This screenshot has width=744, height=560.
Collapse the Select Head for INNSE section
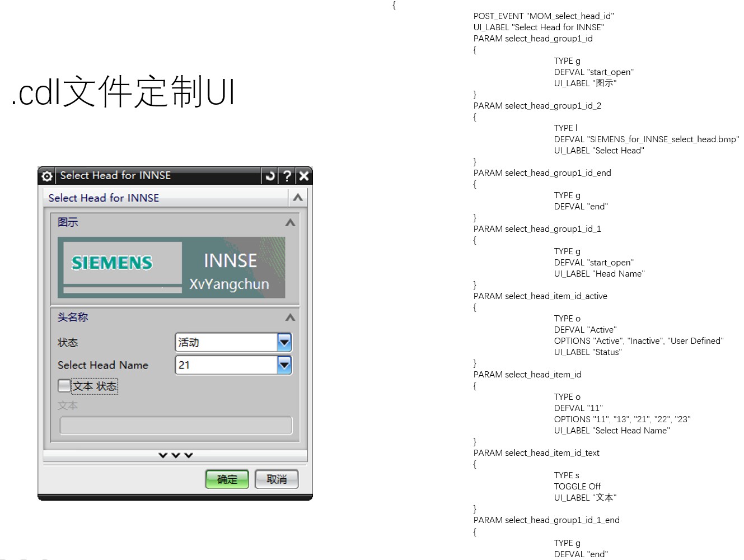pos(298,197)
